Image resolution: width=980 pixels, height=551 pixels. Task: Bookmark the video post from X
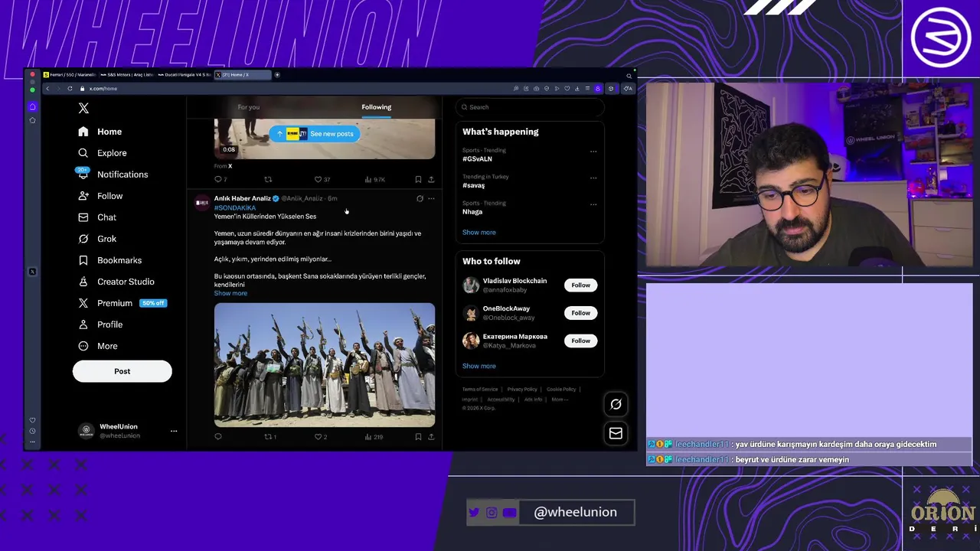tap(418, 179)
